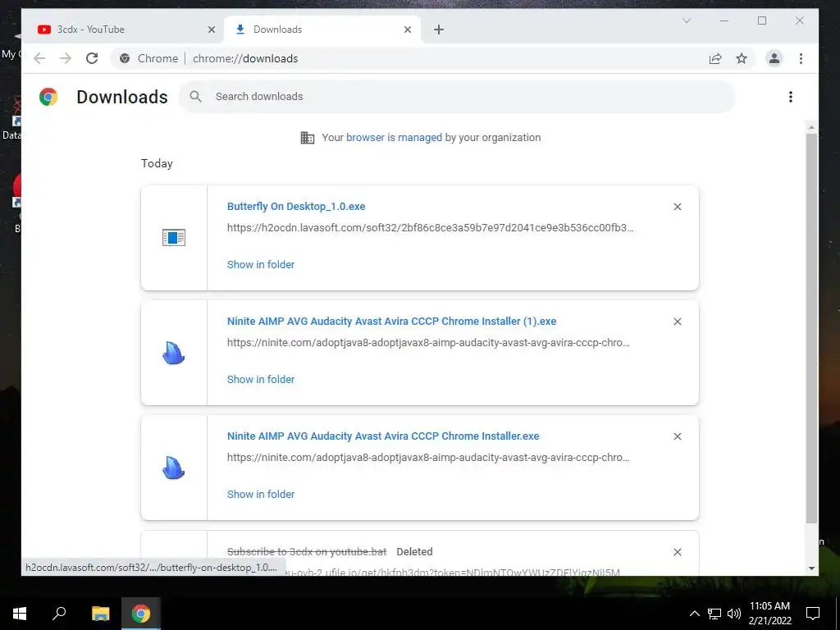This screenshot has width=840, height=630.
Task: Open Ninite AIMP AVG Chrome Installer.exe link
Action: (x=383, y=436)
